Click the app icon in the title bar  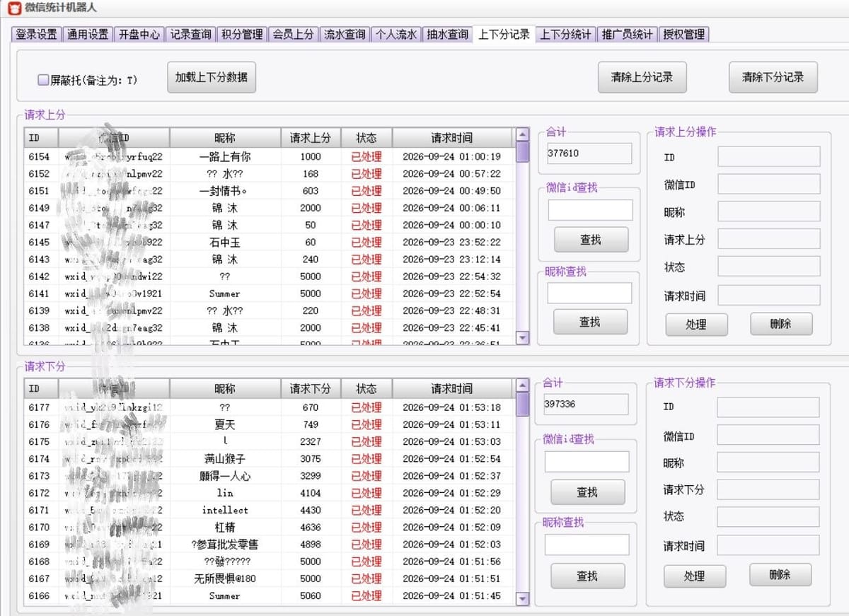pyautogui.click(x=14, y=8)
